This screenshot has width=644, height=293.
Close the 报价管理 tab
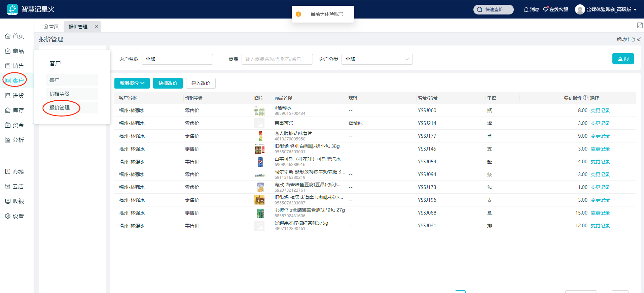coord(96,27)
